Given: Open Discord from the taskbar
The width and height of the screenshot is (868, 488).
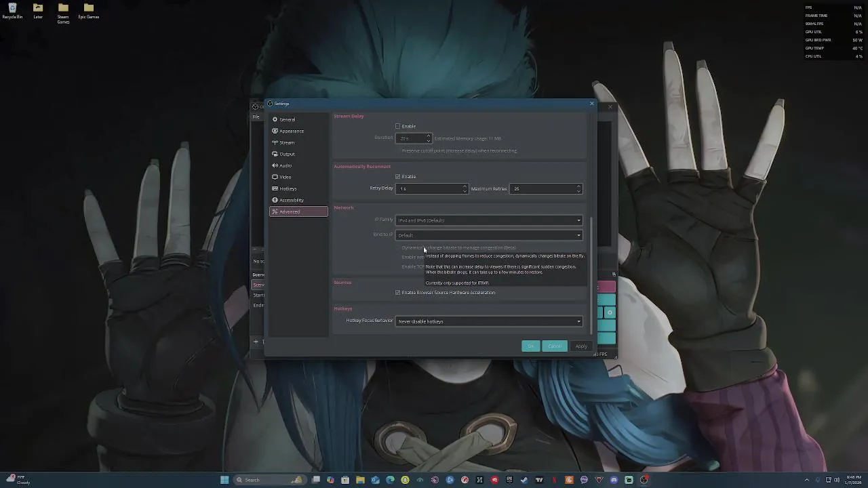Looking at the screenshot, I should pos(614,480).
